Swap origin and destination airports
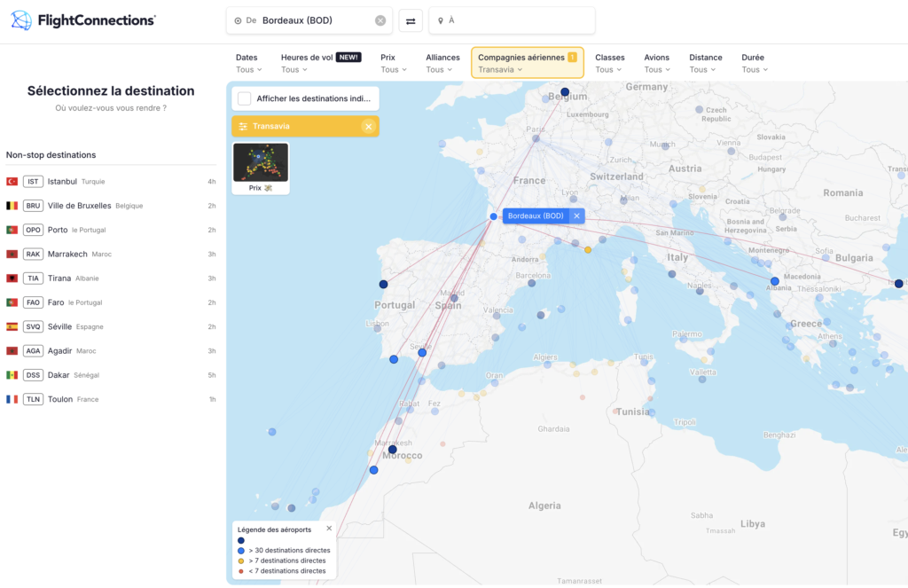Screen dimensions: 908x588 pos(411,21)
